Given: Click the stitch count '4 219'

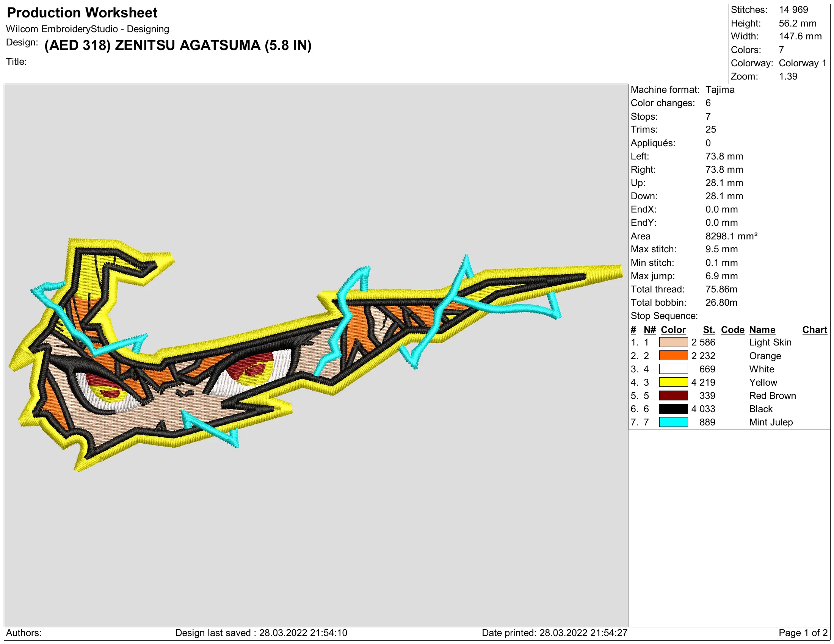Looking at the screenshot, I should pos(703,382).
